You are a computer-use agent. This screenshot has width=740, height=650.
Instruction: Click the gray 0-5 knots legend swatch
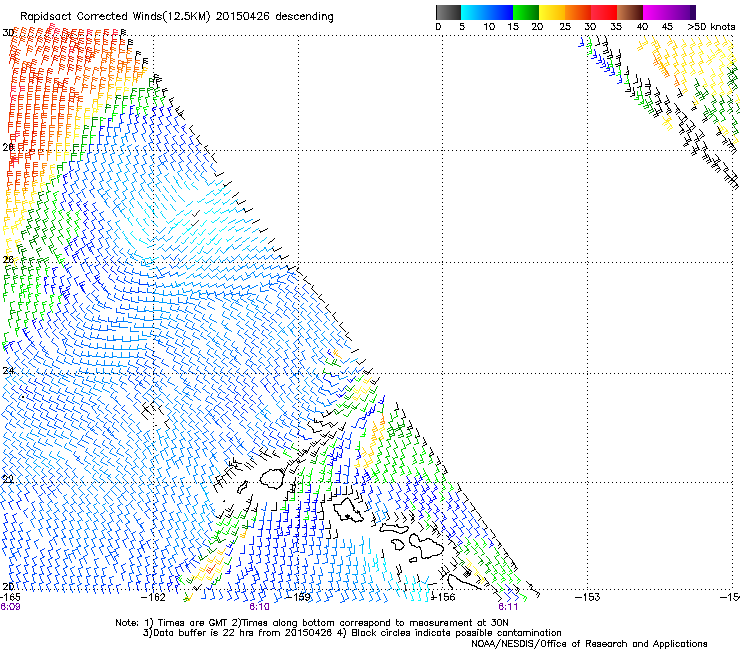tap(448, 12)
